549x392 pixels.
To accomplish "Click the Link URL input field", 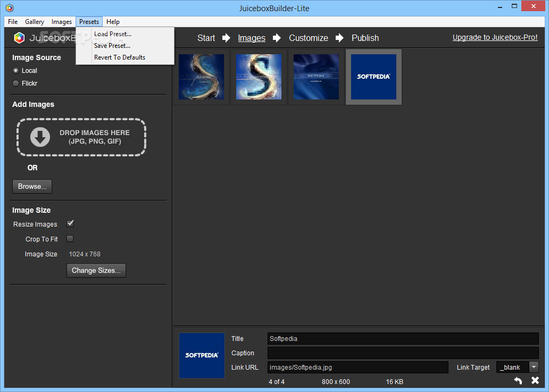I will [x=358, y=367].
